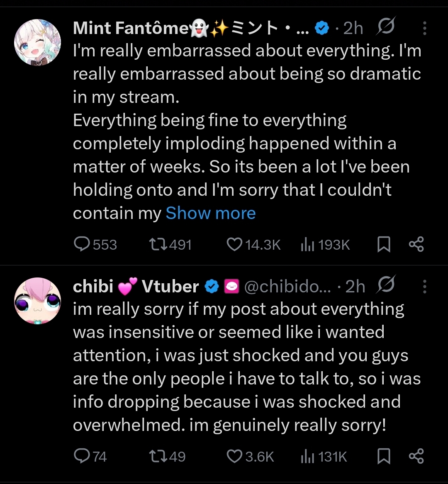Image resolution: width=448 pixels, height=484 pixels.
Task: Share Mint Fantôme's post
Action: point(416,244)
